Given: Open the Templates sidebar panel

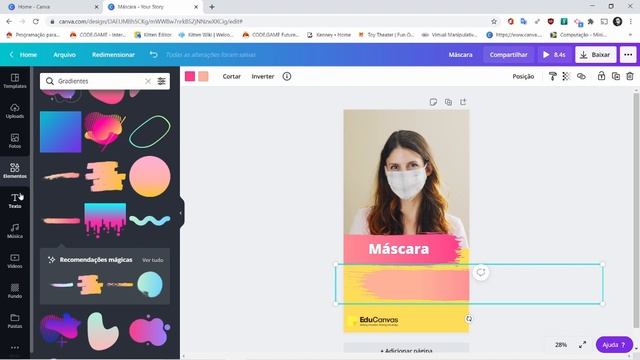Looking at the screenshot, I should (x=15, y=81).
